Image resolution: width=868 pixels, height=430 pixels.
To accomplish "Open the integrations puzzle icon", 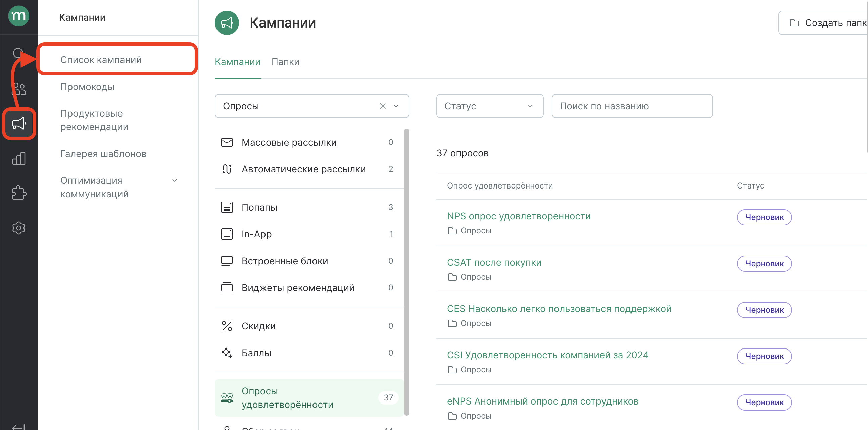I will coord(18,193).
